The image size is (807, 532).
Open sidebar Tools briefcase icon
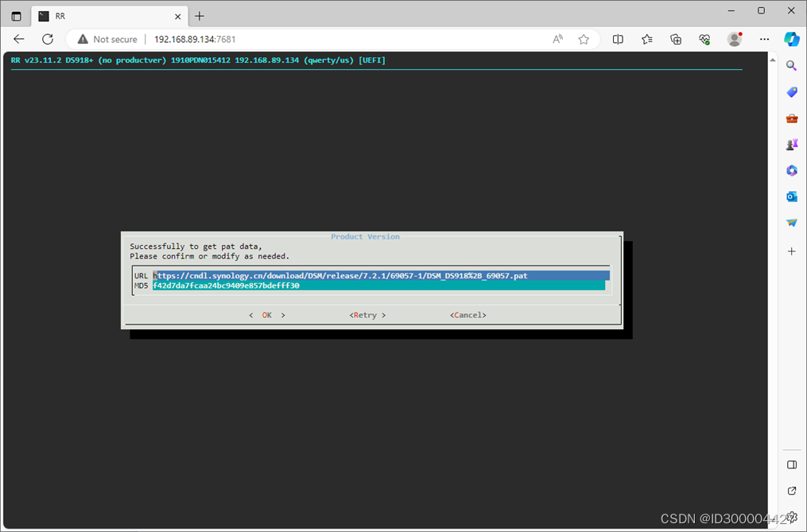[792, 118]
